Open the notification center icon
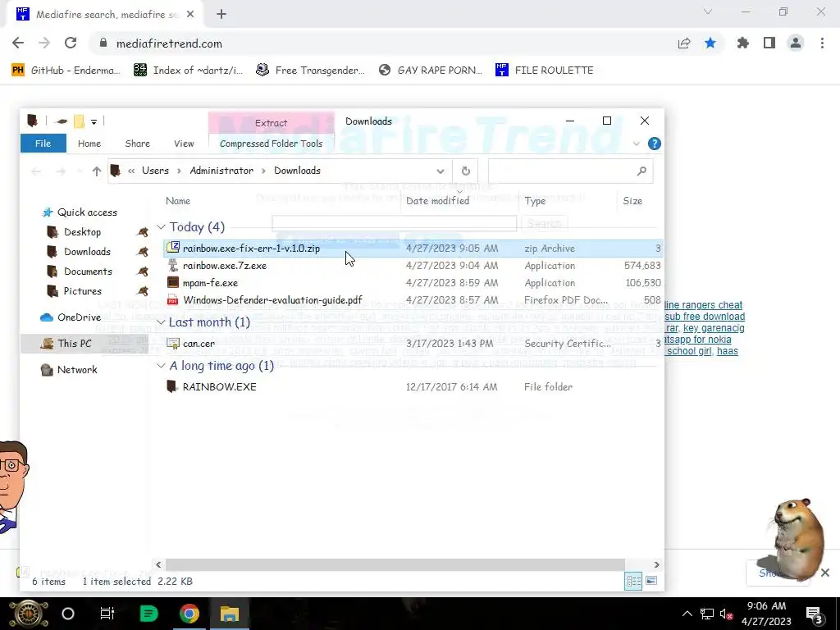The width and height of the screenshot is (840, 630). [x=814, y=614]
